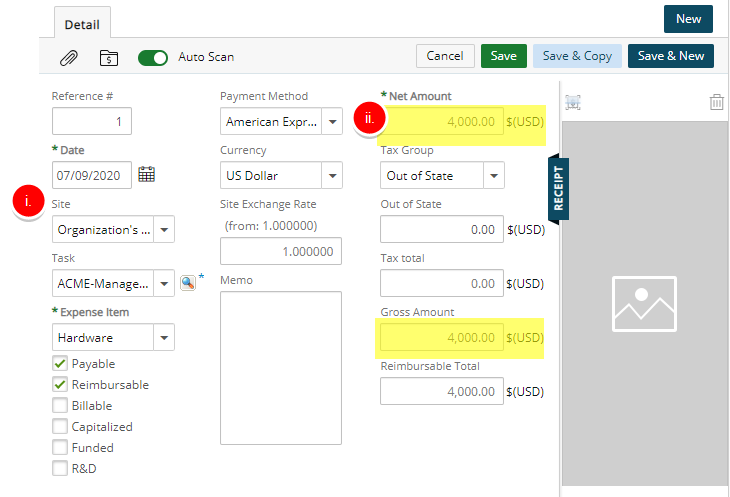Click the Gross Amount field
This screenshot has width=730, height=497.
442,337
